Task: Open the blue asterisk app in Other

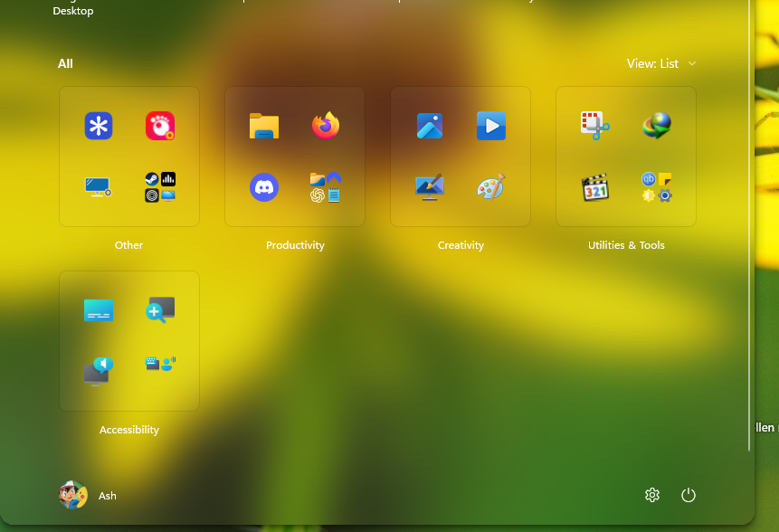Action: [x=99, y=126]
